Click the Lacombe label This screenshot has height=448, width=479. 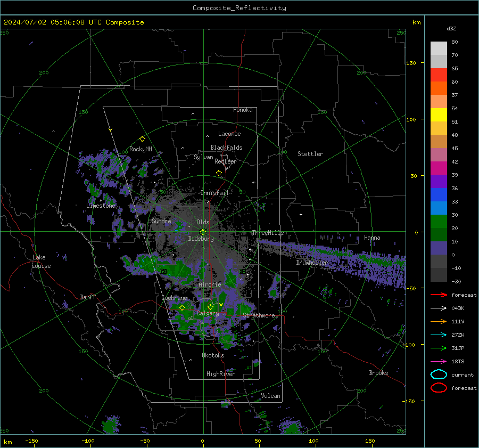(x=229, y=134)
